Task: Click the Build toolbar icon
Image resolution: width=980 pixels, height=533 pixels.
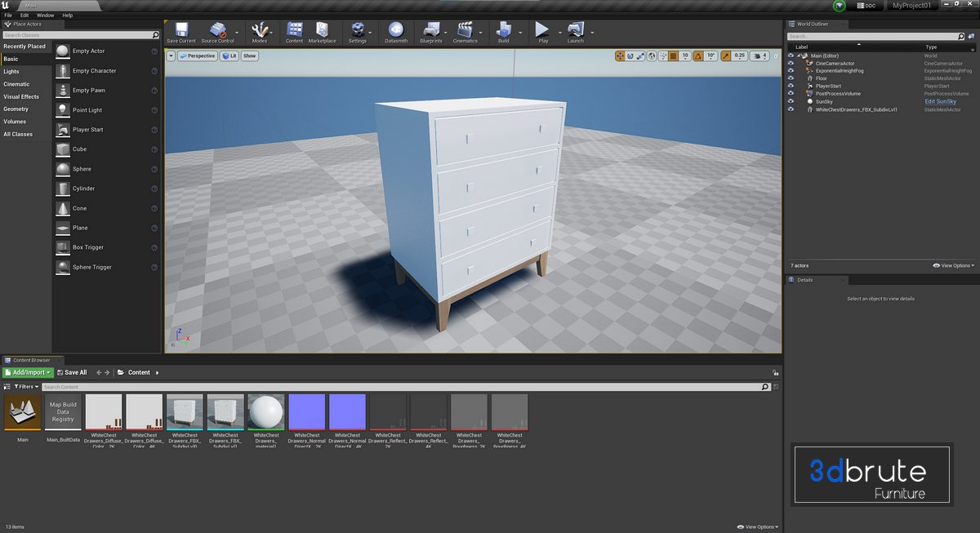Action: coord(503,31)
